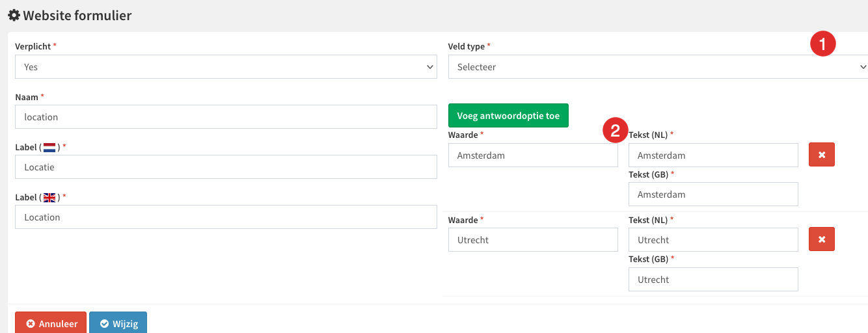Viewport: 868px width, 333px height.
Task: Click the Naam field label
Action: click(x=27, y=97)
